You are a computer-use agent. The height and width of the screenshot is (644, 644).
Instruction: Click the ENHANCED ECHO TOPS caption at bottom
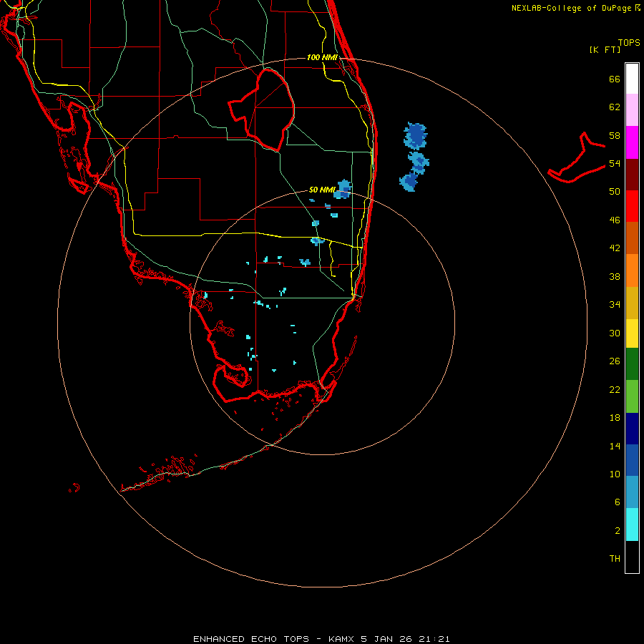coord(321,639)
